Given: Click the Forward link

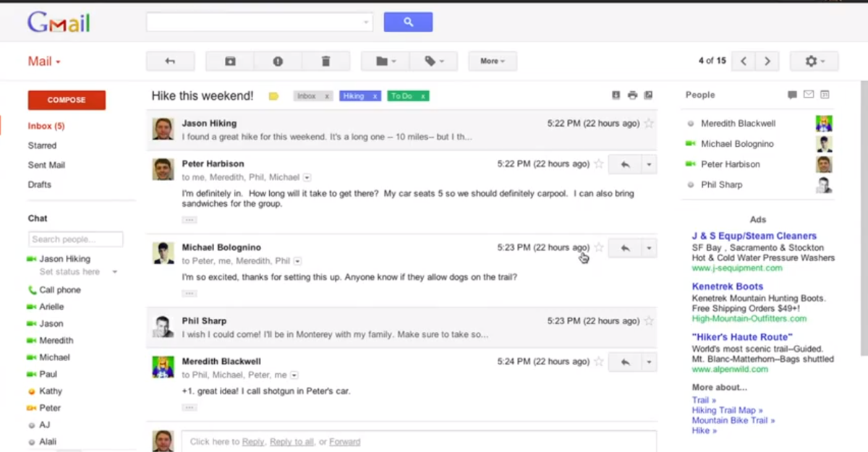Looking at the screenshot, I should (344, 442).
